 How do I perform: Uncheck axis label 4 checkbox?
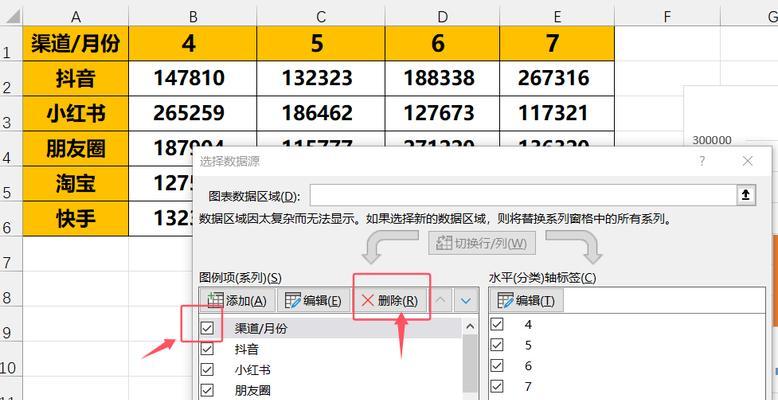point(497,324)
